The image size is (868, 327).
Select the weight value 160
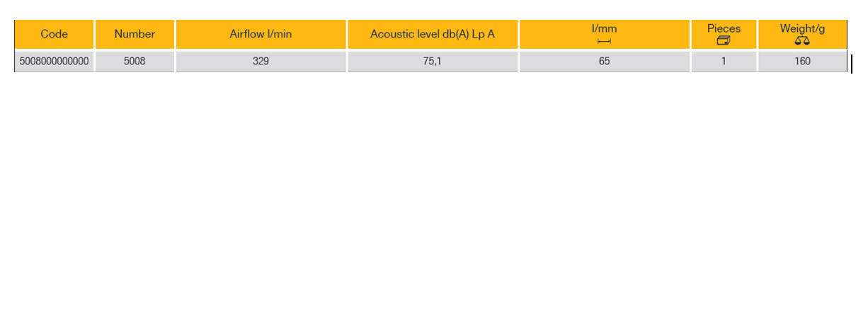click(x=802, y=62)
